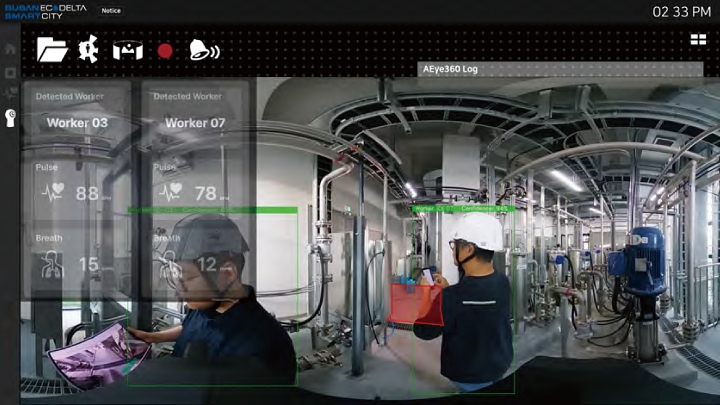The width and height of the screenshot is (720, 405).
Task: Toggle the alarm bell sound icon
Action: click(x=204, y=50)
